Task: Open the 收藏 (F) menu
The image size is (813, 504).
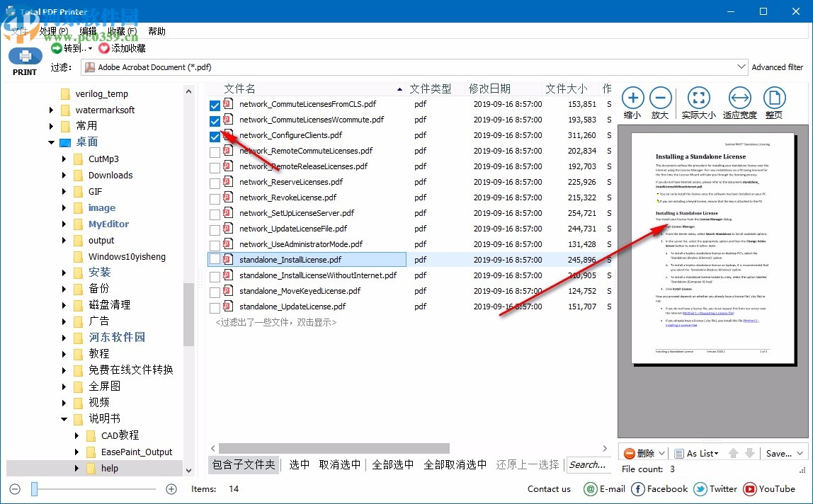Action: (123, 31)
